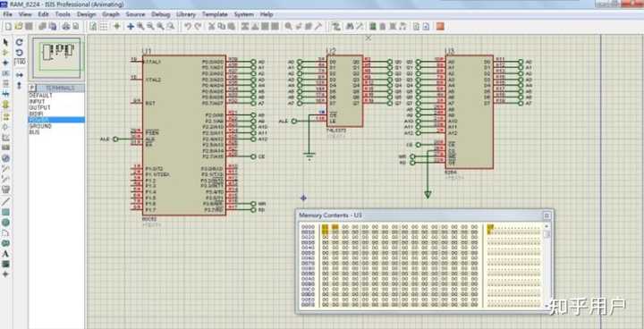This screenshot has width=644, height=329.
Task: Select the arrow Selection Mode tool
Action: click(x=5, y=42)
